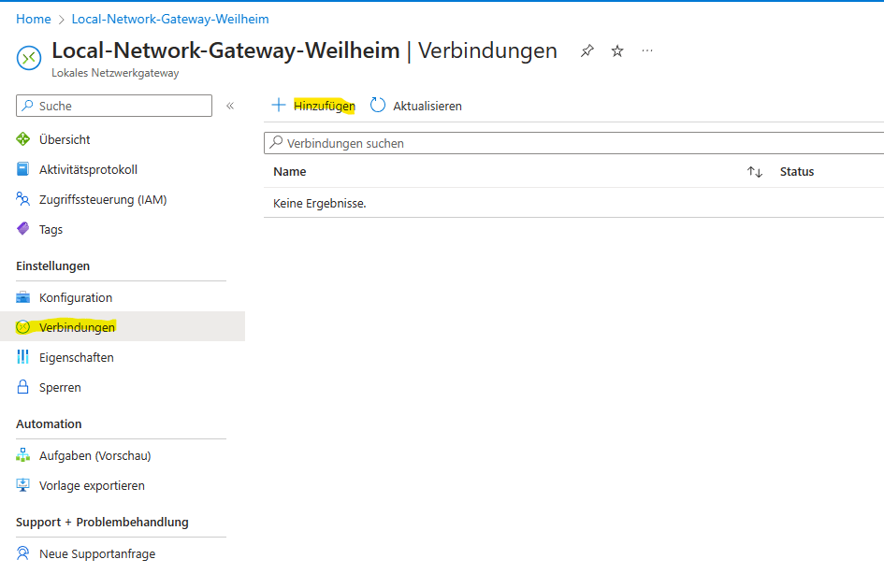Click the refresh icon beside Aktualisieren
Viewport: 884px width, 588px height.
[378, 106]
